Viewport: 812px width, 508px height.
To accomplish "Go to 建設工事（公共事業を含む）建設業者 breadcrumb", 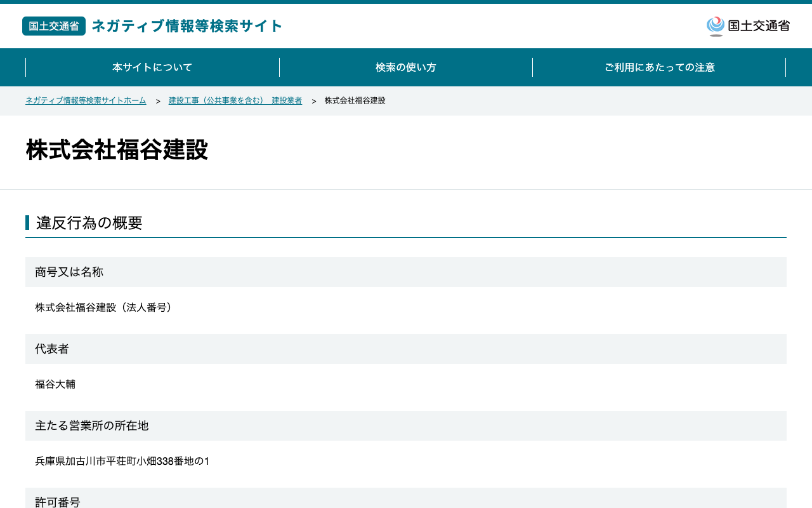I will pyautogui.click(x=235, y=100).
